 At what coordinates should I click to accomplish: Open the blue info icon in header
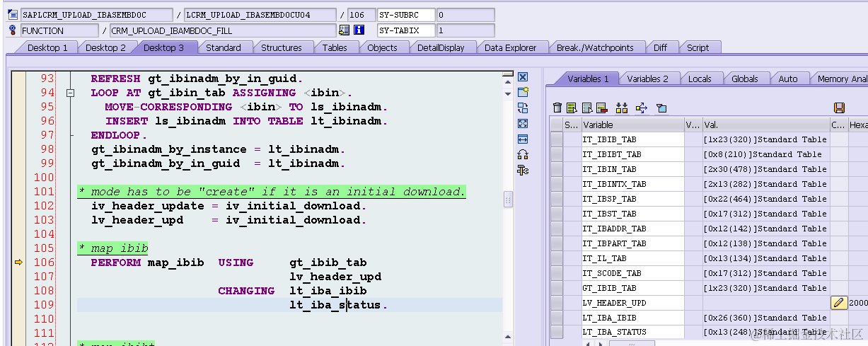(x=359, y=30)
